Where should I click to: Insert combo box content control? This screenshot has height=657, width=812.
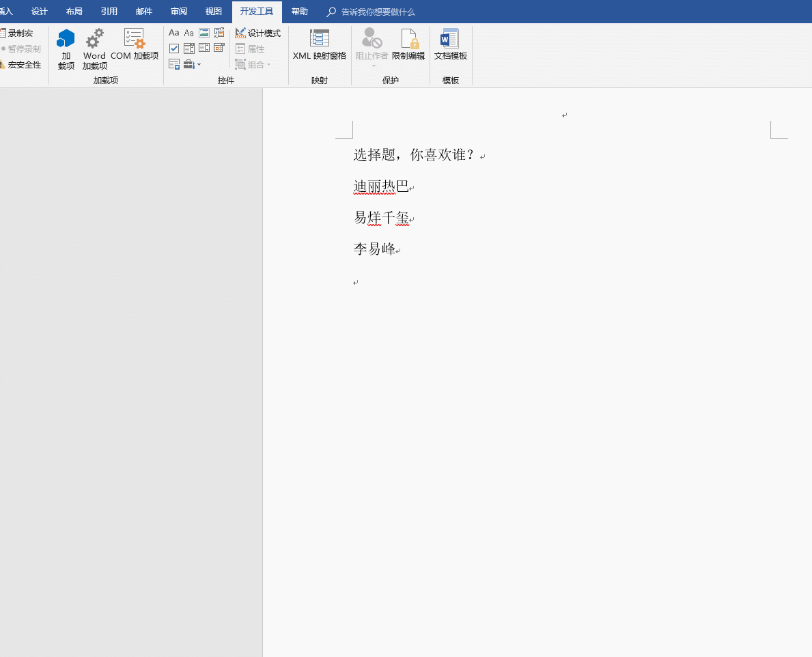[189, 48]
